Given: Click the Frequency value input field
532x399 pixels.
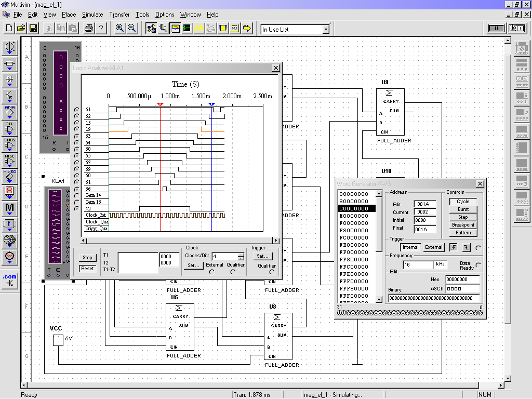Looking at the screenshot, I should coord(418,264).
